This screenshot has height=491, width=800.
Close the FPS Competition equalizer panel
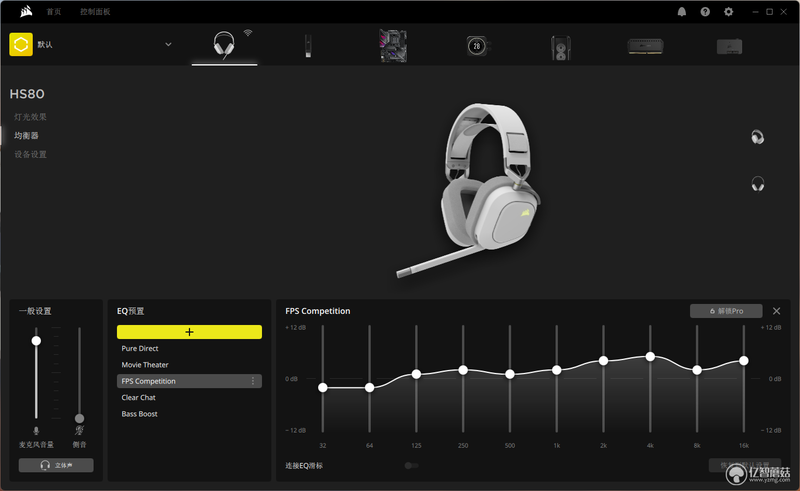click(x=777, y=311)
